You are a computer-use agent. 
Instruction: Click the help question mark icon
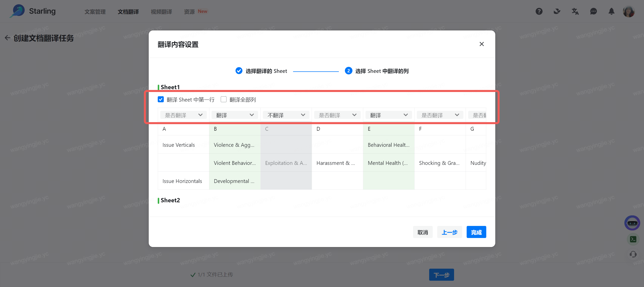(539, 11)
